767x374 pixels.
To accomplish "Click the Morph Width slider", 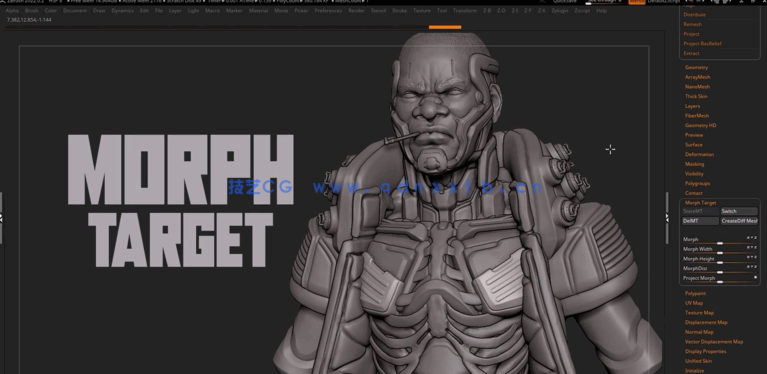I will pyautogui.click(x=720, y=250).
